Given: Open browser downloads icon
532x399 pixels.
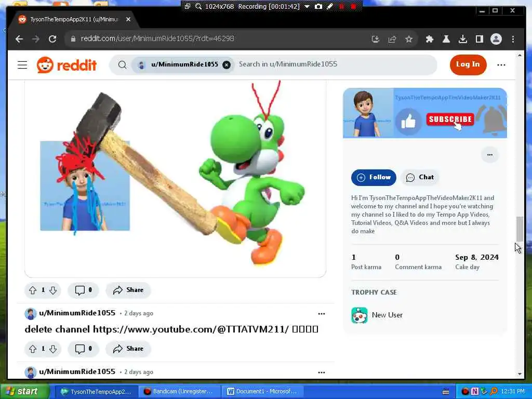Looking at the screenshot, I should pos(463,39).
